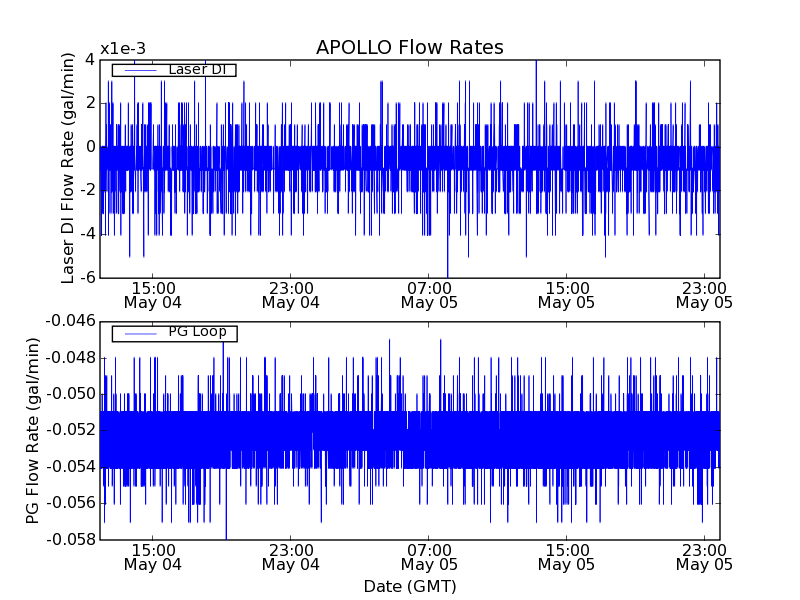
Task: Click the PG Loop spike reaching -0.058
Action: tap(226, 534)
